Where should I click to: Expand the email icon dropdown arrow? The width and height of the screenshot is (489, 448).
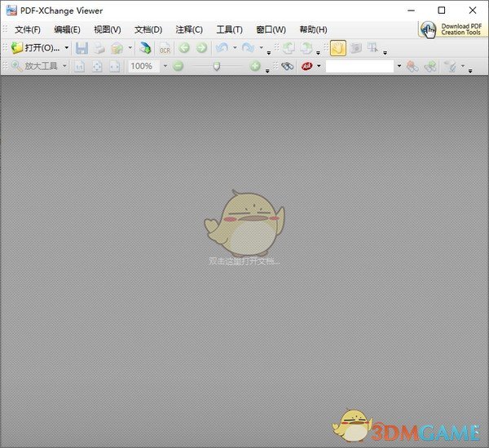[x=130, y=48]
